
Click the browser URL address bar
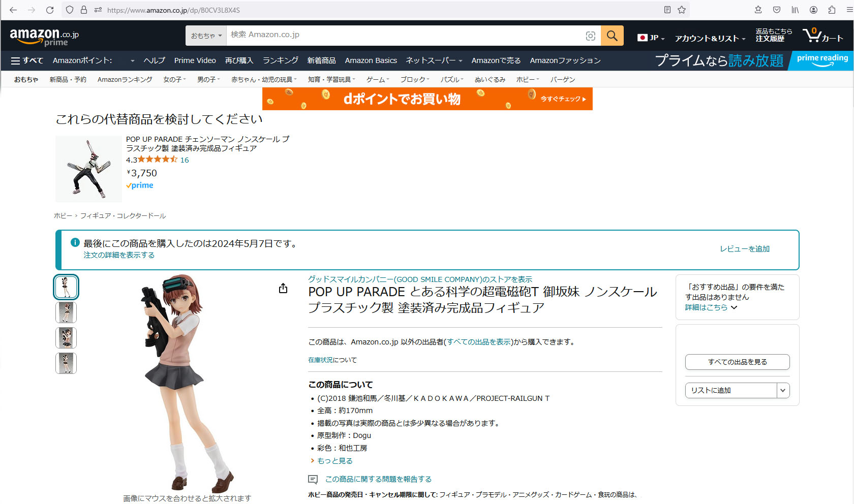click(x=376, y=10)
